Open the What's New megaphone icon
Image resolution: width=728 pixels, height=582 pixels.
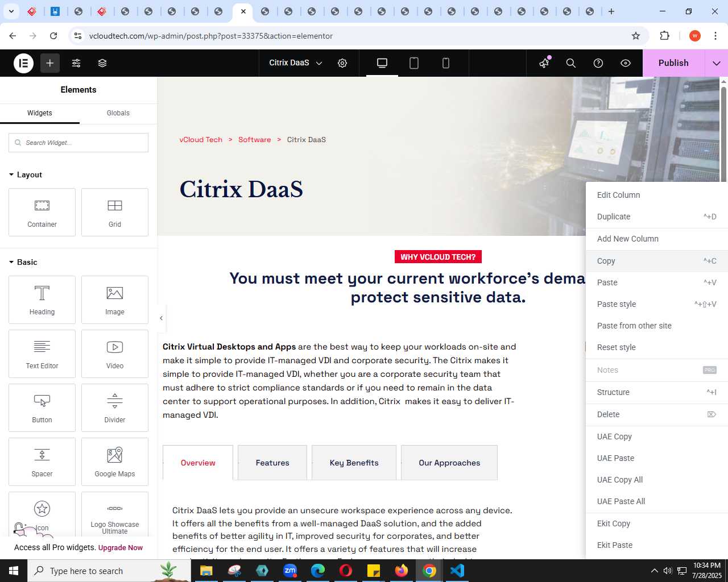[545, 63]
